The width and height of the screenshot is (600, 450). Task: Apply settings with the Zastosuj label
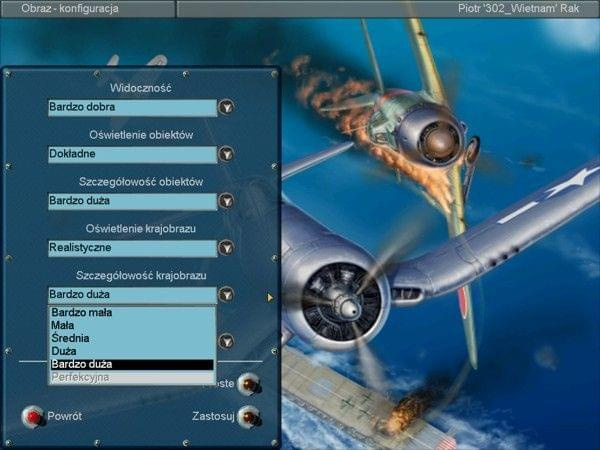pyautogui.click(x=213, y=416)
